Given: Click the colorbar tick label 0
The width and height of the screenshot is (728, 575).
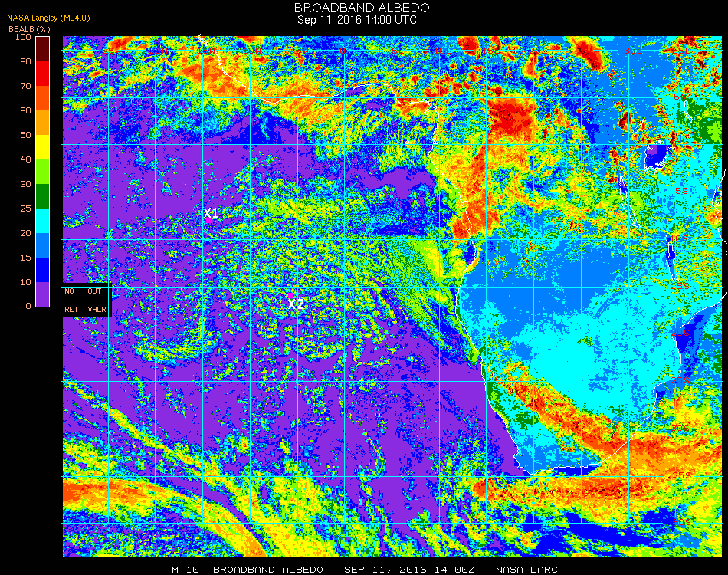Looking at the screenshot, I should tap(28, 306).
